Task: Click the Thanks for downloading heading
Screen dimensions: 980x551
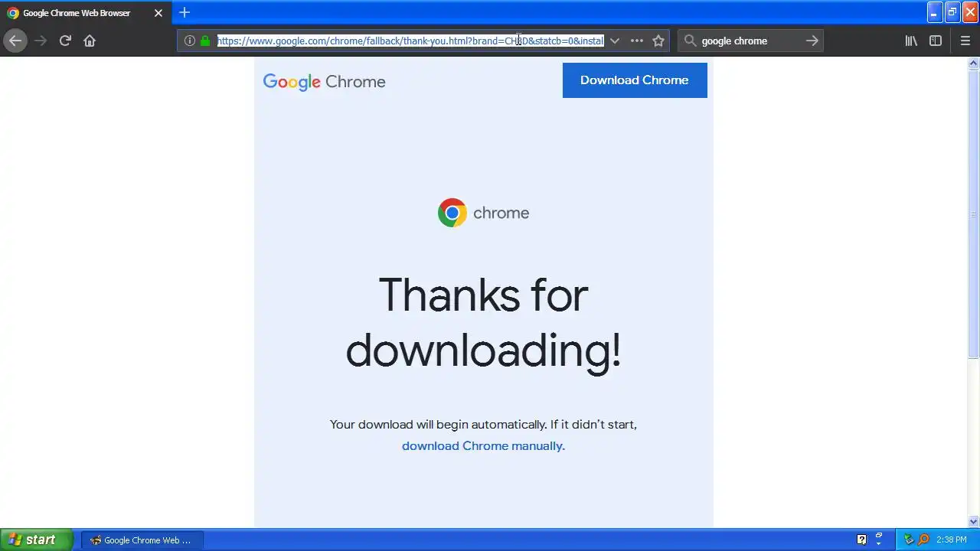Action: 483,322
